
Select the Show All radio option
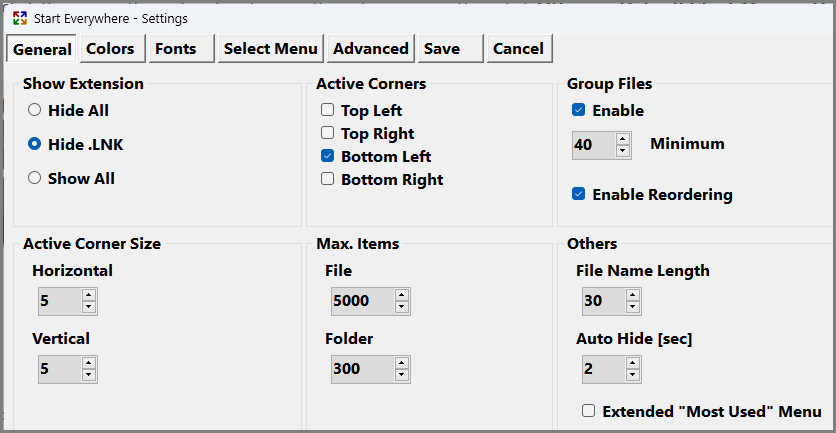tap(35, 178)
